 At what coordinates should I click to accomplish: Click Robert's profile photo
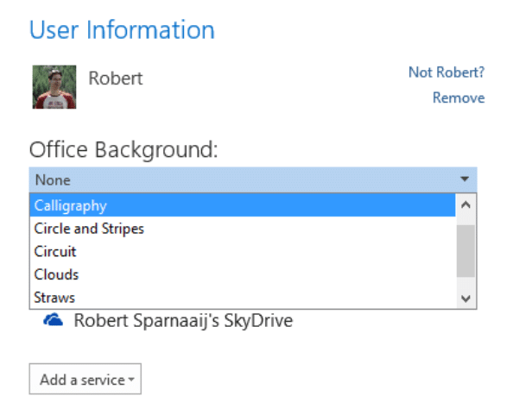point(54,87)
